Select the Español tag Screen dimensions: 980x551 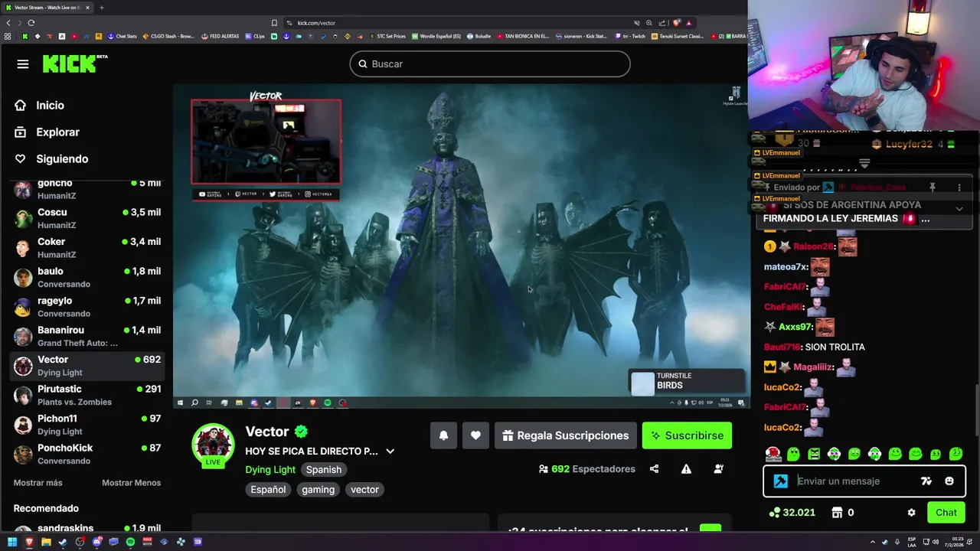coord(268,490)
